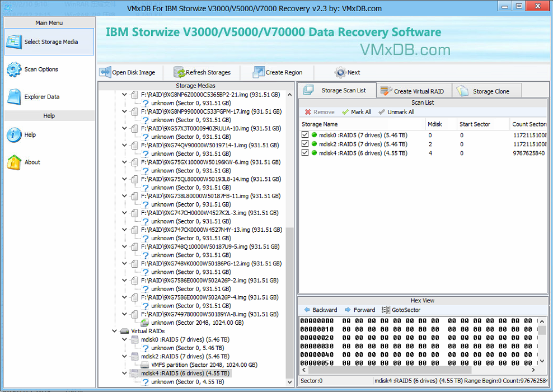
Task: Click the Forward arrow icon in Hex View
Action: point(348,310)
